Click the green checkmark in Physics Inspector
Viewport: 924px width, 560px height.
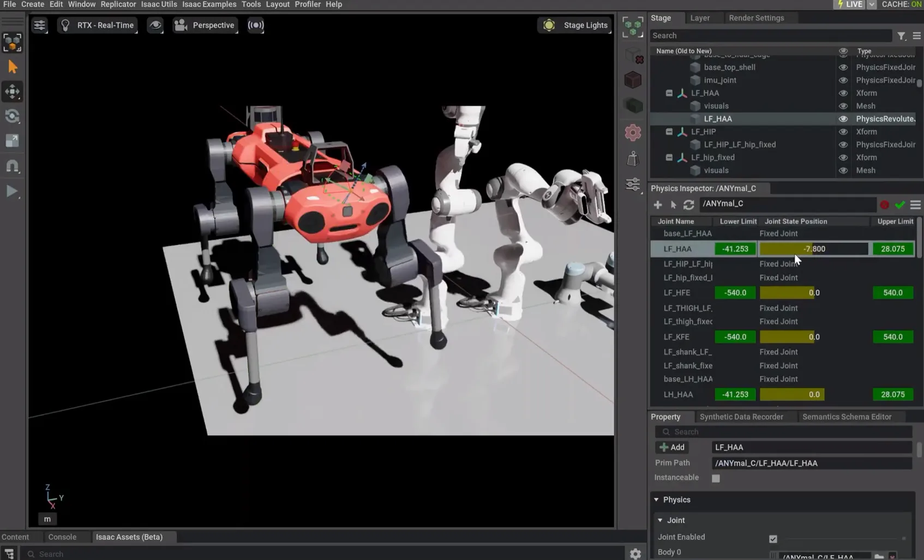pyautogui.click(x=899, y=204)
